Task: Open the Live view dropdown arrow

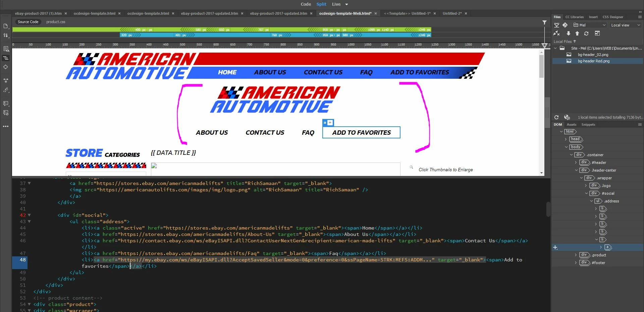Action: (x=346, y=4)
